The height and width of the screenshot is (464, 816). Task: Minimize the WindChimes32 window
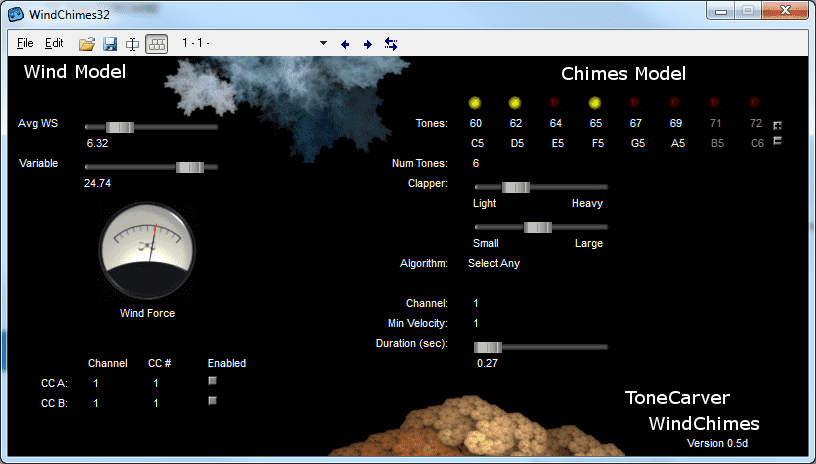[x=721, y=10]
